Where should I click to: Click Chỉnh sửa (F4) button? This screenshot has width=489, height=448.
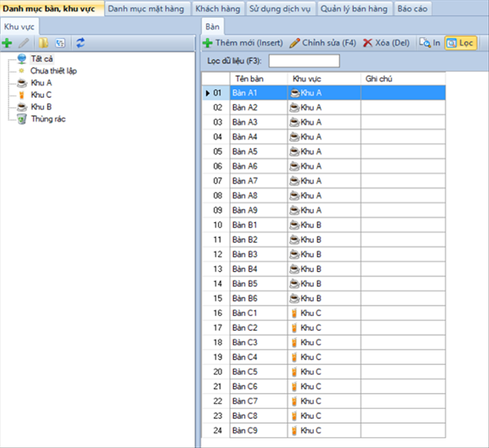pyautogui.click(x=322, y=43)
